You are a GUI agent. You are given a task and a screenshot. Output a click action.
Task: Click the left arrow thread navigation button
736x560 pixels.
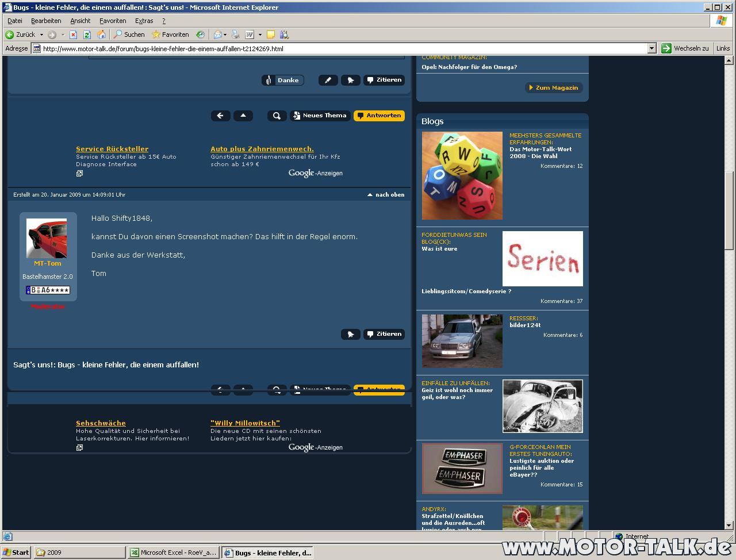(x=220, y=116)
